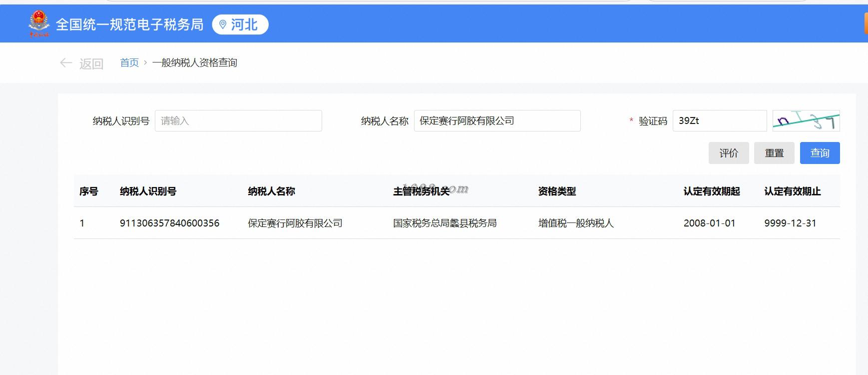868x375 pixels.
Task: Click the 纳税人识别号 column header
Action: tap(148, 191)
